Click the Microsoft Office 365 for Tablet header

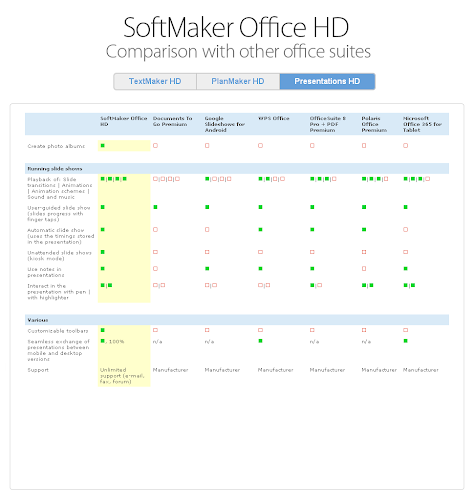pos(422,124)
